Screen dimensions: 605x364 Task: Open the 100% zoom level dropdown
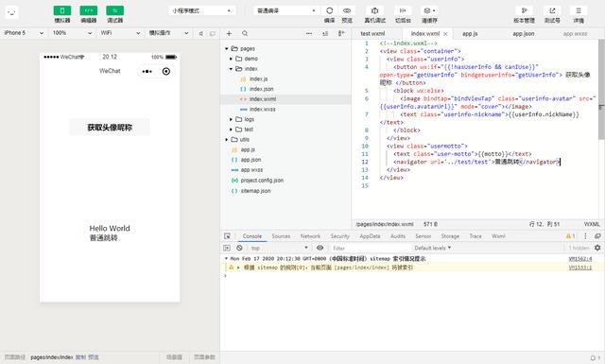click(72, 33)
